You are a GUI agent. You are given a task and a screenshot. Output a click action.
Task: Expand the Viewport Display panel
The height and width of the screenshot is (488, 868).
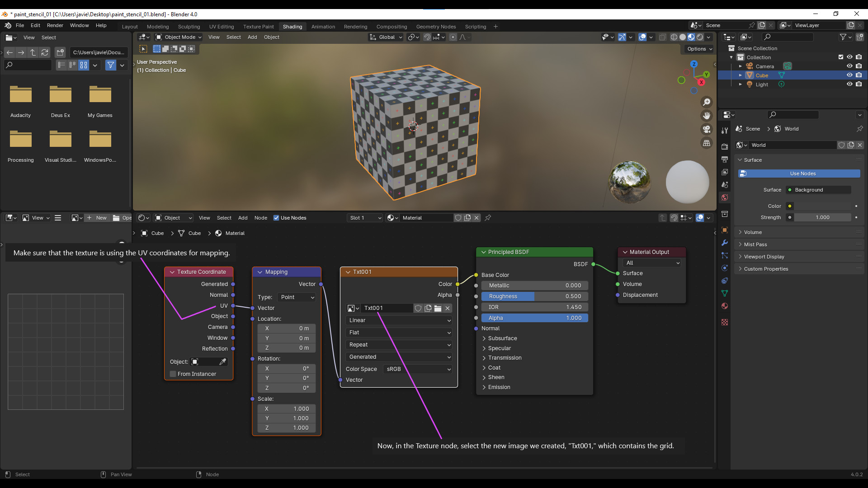[764, 257]
